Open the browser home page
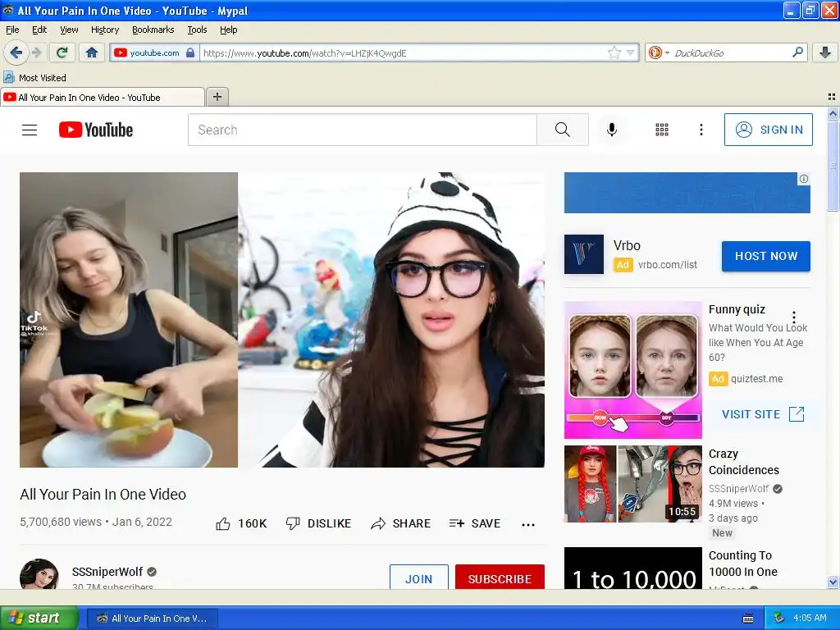The image size is (840, 630). point(92,52)
